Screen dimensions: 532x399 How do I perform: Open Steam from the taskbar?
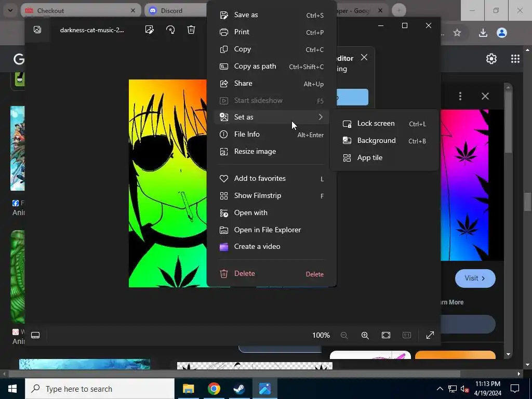click(x=240, y=389)
